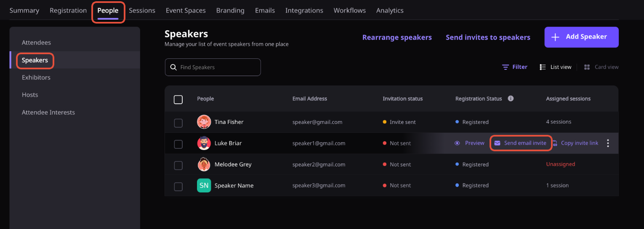Tick the checkbox beside Speaker Name
Image resolution: width=644 pixels, height=229 pixels.
pyautogui.click(x=178, y=186)
